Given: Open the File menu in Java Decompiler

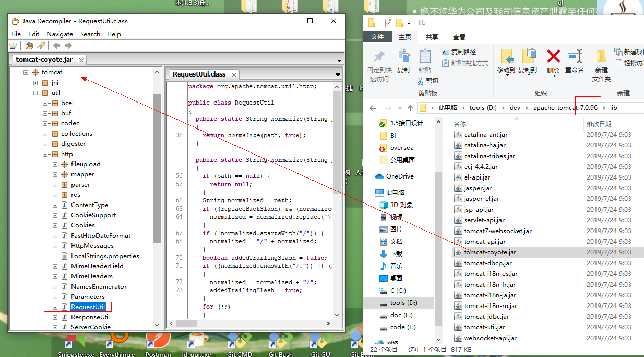Looking at the screenshot, I should pos(16,34).
